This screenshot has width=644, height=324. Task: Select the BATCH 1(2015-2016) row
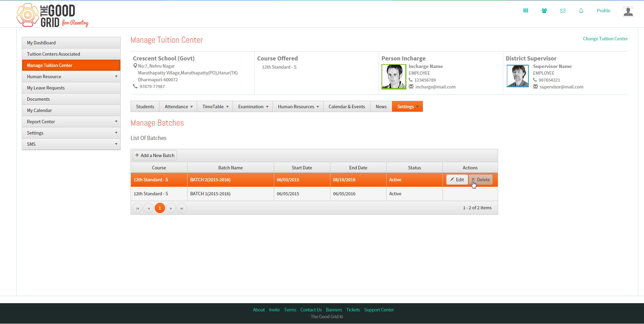[314, 194]
